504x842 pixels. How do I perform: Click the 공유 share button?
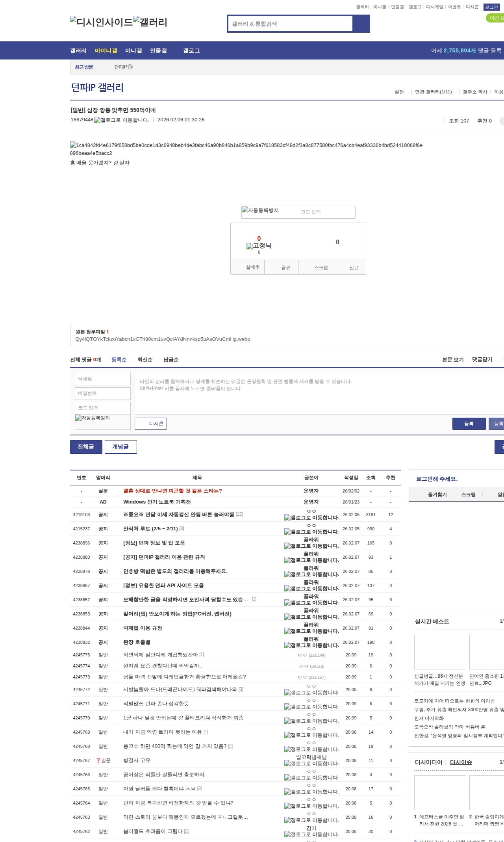pyautogui.click(x=285, y=268)
